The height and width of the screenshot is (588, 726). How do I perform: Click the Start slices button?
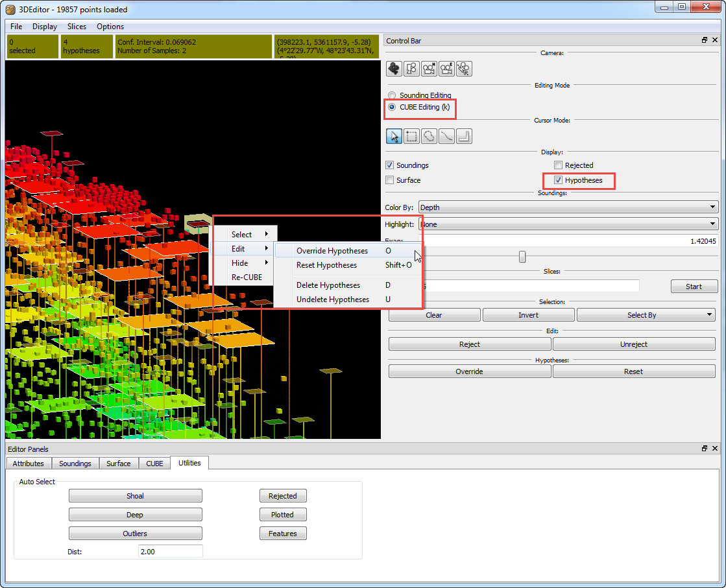coord(694,287)
